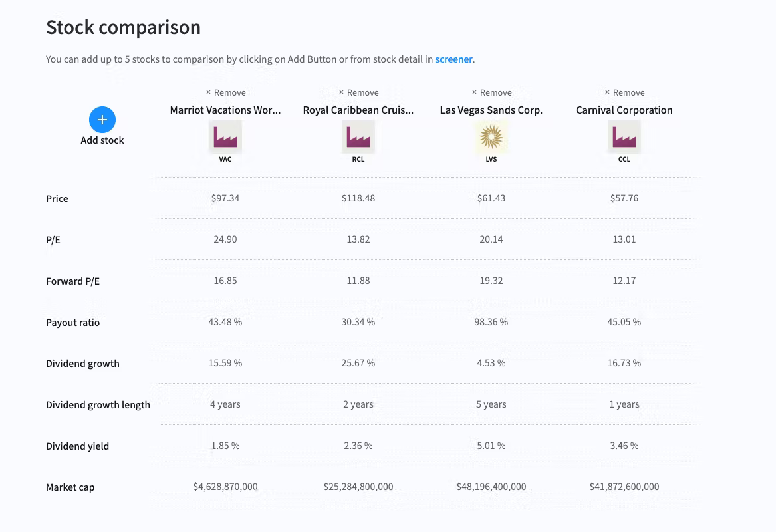The image size is (776, 532).
Task: Click the Royal Caribbean factory logo icon
Action: click(x=358, y=138)
